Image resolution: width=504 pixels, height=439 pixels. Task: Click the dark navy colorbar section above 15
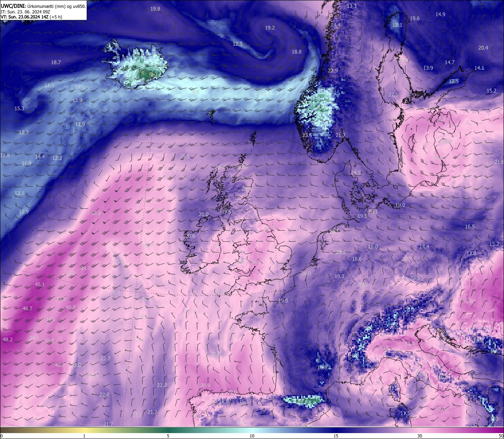(336, 430)
